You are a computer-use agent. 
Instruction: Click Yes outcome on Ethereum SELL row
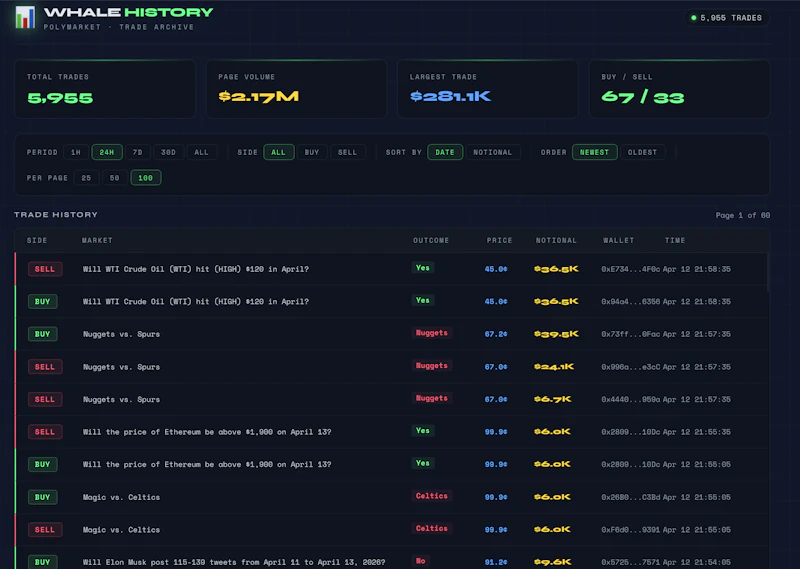[x=422, y=431]
